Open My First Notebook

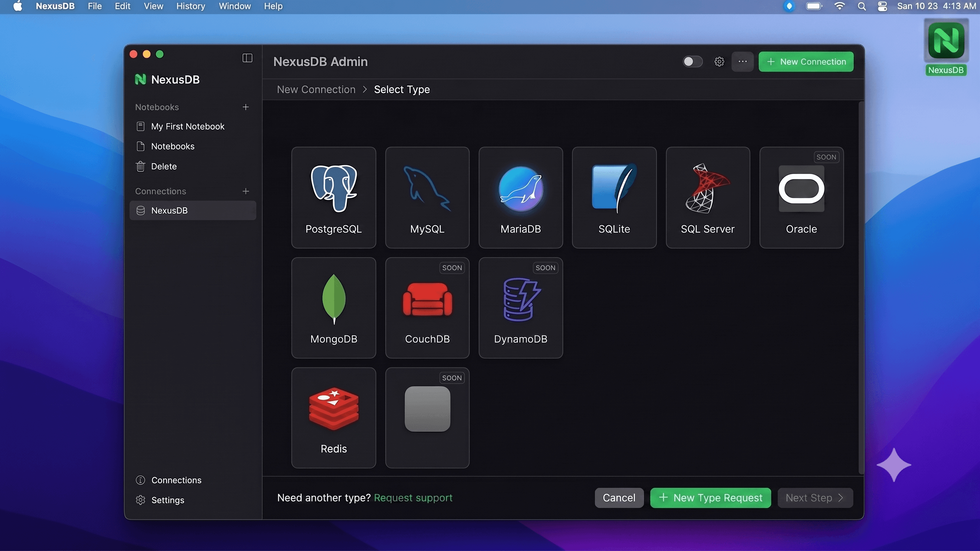point(192,126)
